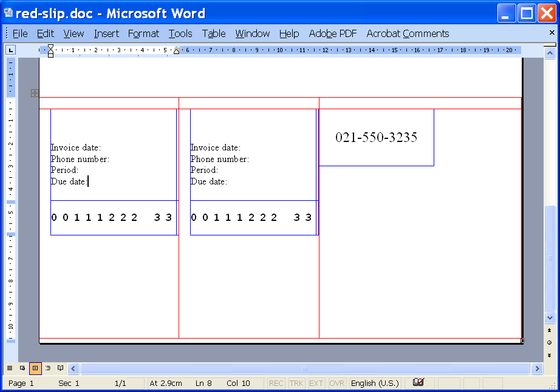Click the phone number 021-550-3235
Screen dimensions: 560x392
click(x=376, y=137)
